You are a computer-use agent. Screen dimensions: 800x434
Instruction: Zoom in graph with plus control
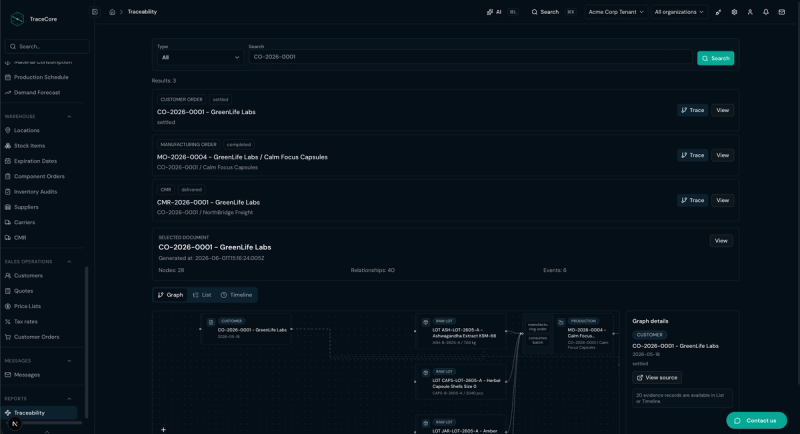[163, 430]
